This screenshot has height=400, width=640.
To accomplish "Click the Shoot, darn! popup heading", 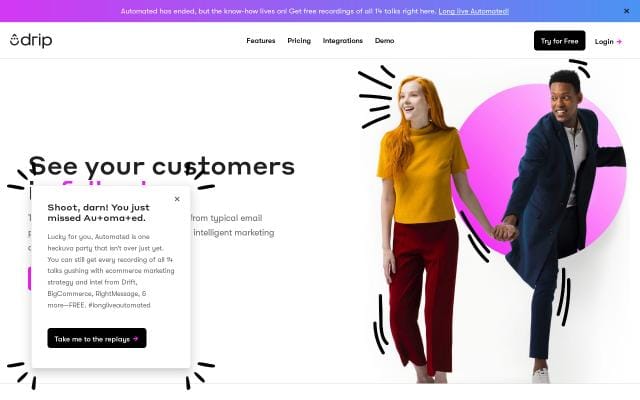I will [x=98, y=213].
